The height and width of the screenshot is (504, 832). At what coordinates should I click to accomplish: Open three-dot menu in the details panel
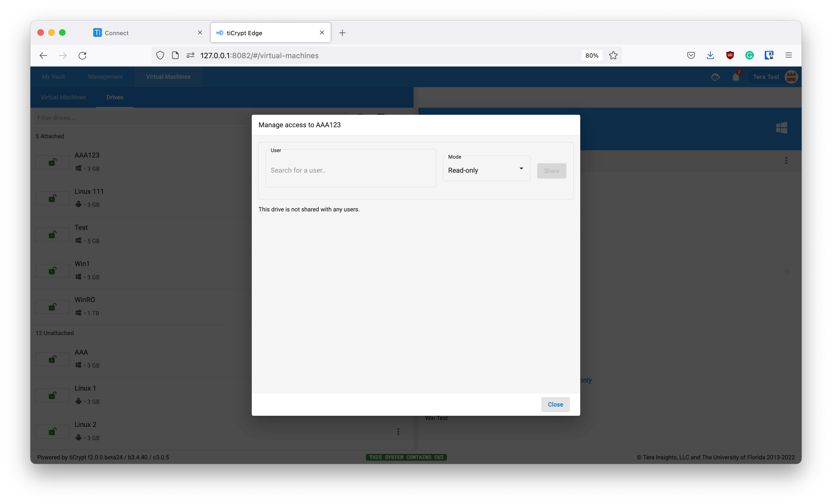(x=786, y=161)
